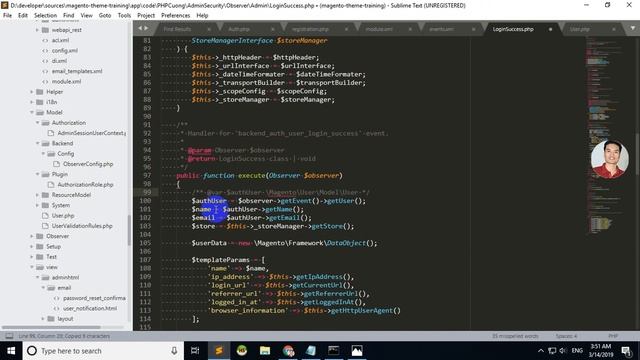Open Command Prompt from taskbar
The image size is (640, 360).
coord(334,351)
